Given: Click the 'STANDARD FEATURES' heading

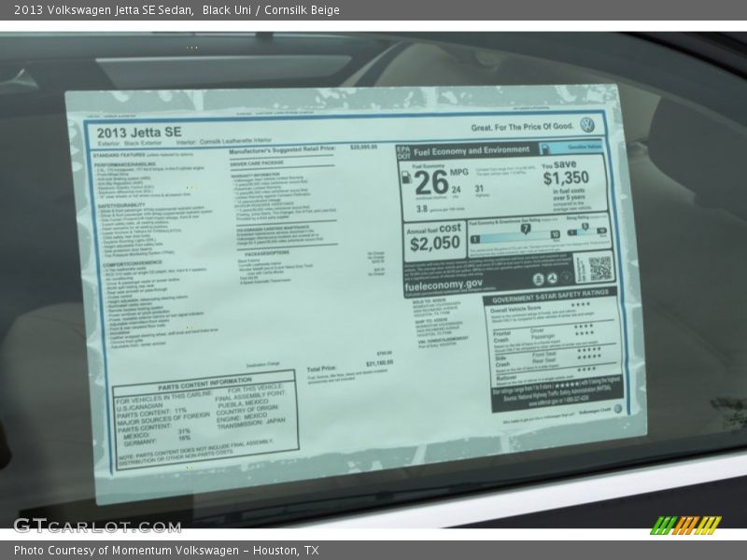Looking at the screenshot, I should click(120, 155).
